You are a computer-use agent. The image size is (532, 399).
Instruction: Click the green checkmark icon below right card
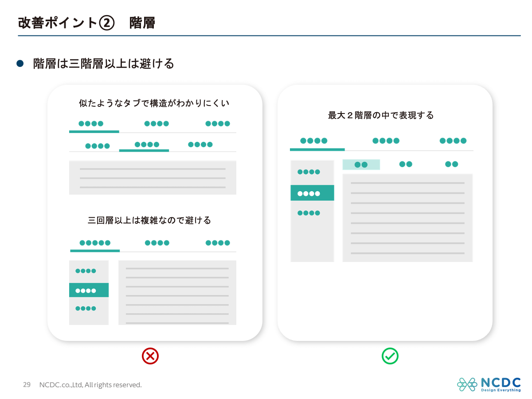390,356
